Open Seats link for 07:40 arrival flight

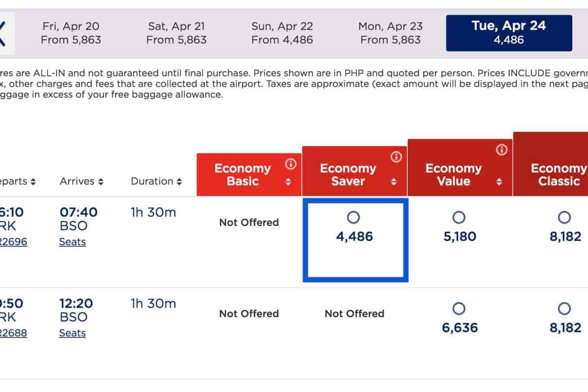click(73, 242)
